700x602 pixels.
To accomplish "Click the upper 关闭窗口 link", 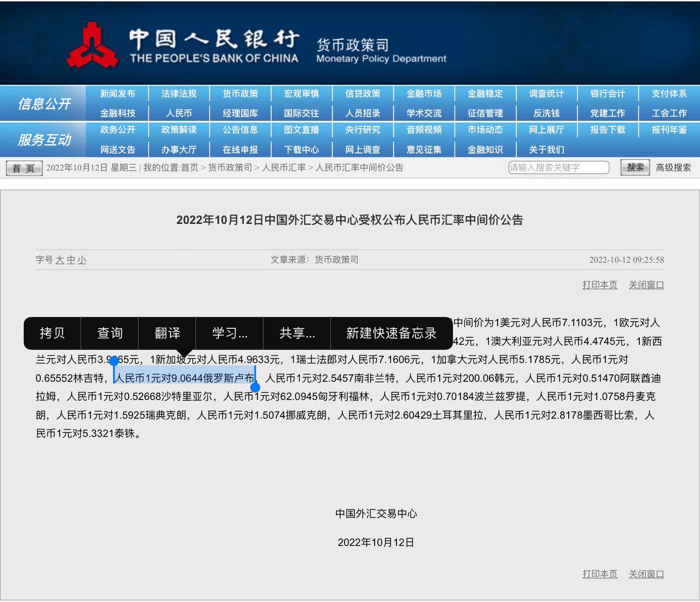I will pyautogui.click(x=646, y=285).
